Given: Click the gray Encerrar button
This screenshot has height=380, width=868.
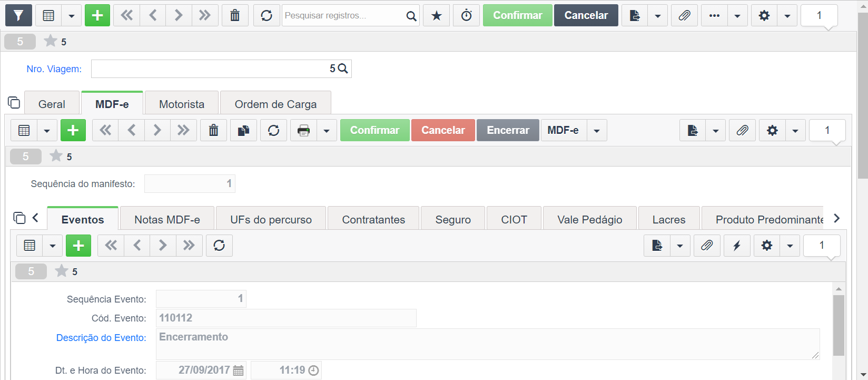Looking at the screenshot, I should click(x=508, y=130).
